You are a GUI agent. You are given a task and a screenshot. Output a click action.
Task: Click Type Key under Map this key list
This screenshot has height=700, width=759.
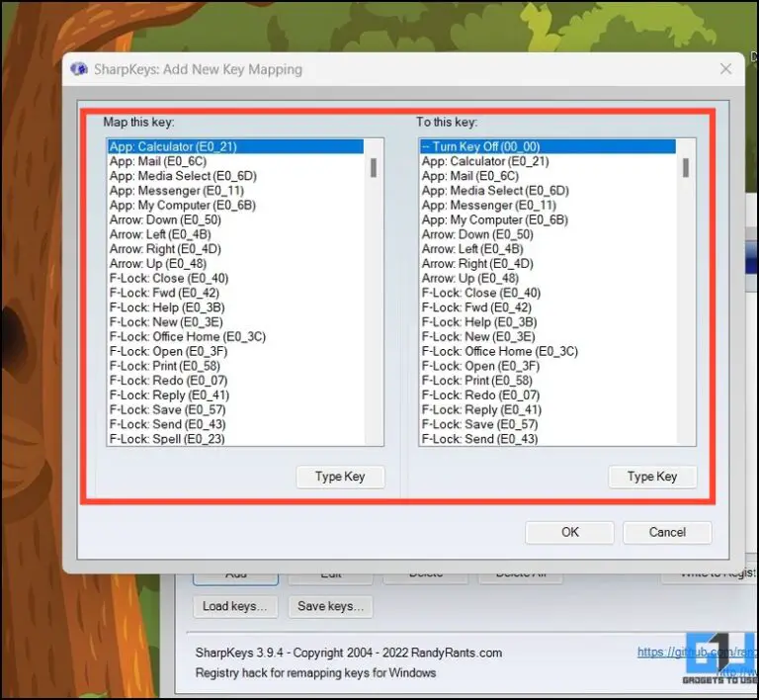pyautogui.click(x=340, y=477)
